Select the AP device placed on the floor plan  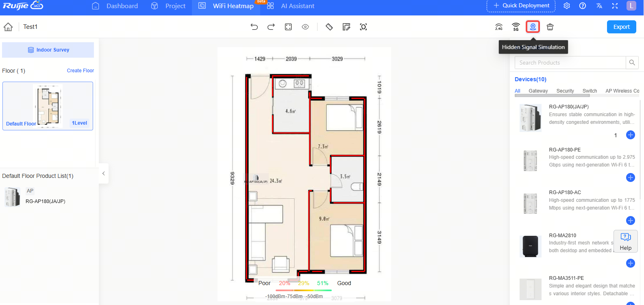[x=256, y=178]
